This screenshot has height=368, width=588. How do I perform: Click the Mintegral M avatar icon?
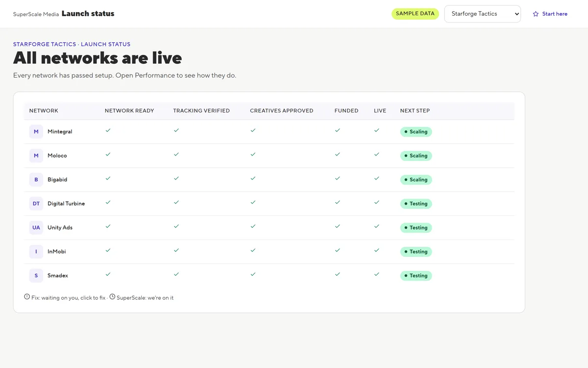pos(36,131)
